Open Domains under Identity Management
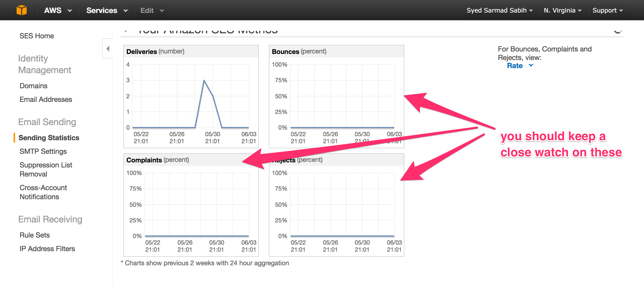This screenshot has height=291, width=644. 33,86
